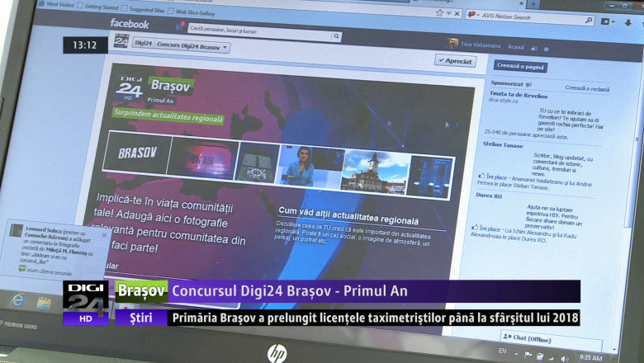Focus the Facebook search field
The image size is (644, 363).
(x=260, y=32)
